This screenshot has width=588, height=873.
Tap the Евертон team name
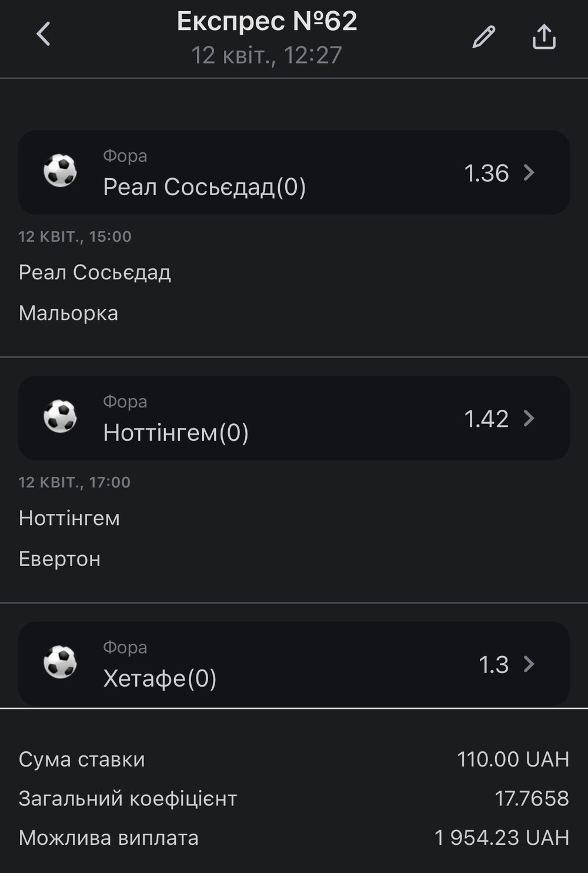[59, 559]
